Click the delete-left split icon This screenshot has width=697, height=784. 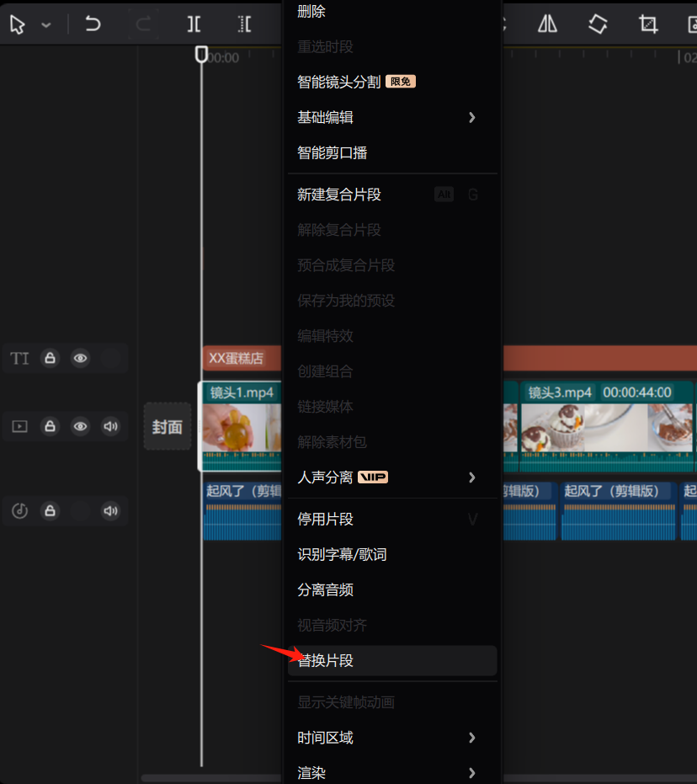[x=244, y=24]
